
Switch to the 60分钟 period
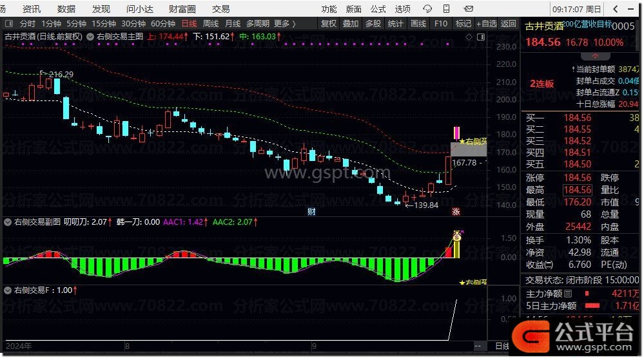tap(163, 24)
